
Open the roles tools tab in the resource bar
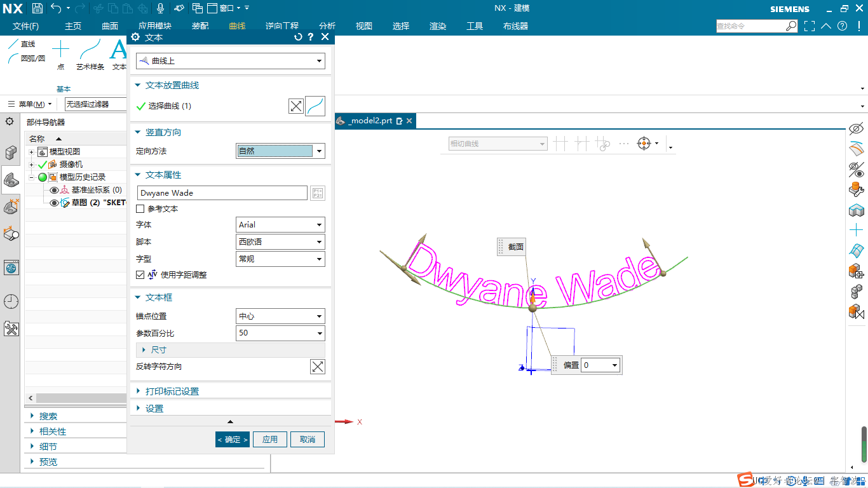(11, 329)
